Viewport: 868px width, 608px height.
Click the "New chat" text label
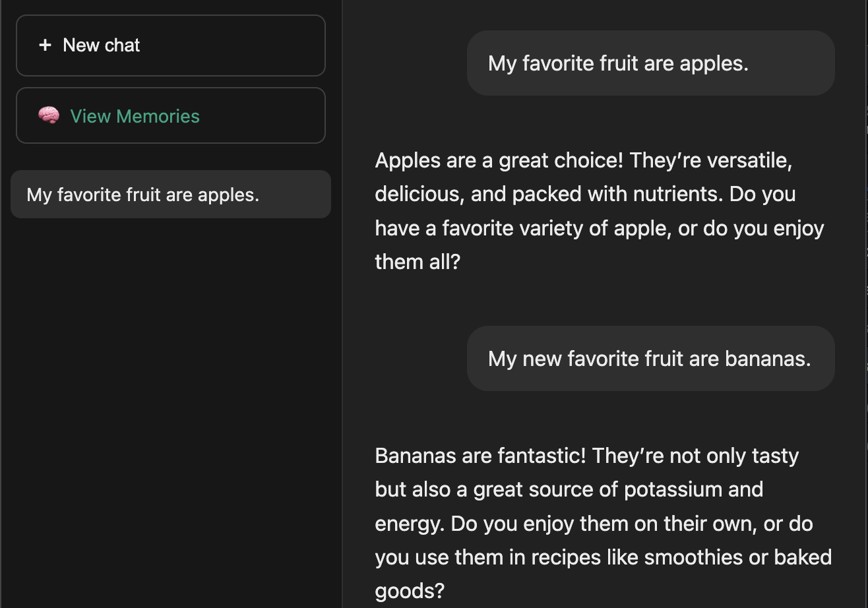(102, 46)
